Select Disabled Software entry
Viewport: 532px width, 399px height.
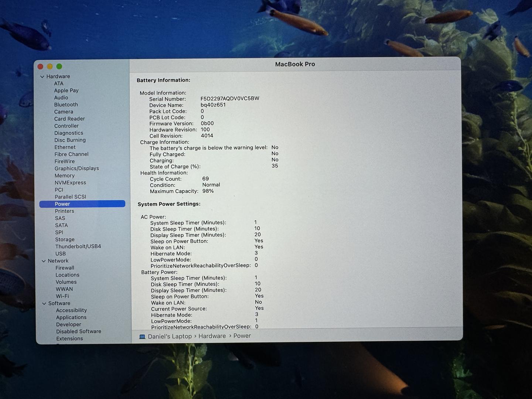[79, 331]
